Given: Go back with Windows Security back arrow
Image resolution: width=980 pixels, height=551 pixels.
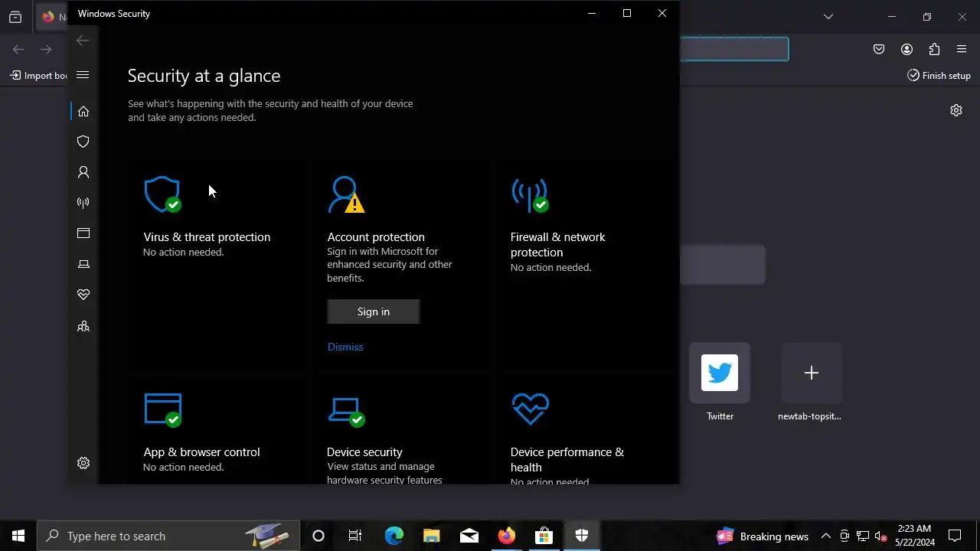Looking at the screenshot, I should tap(83, 41).
